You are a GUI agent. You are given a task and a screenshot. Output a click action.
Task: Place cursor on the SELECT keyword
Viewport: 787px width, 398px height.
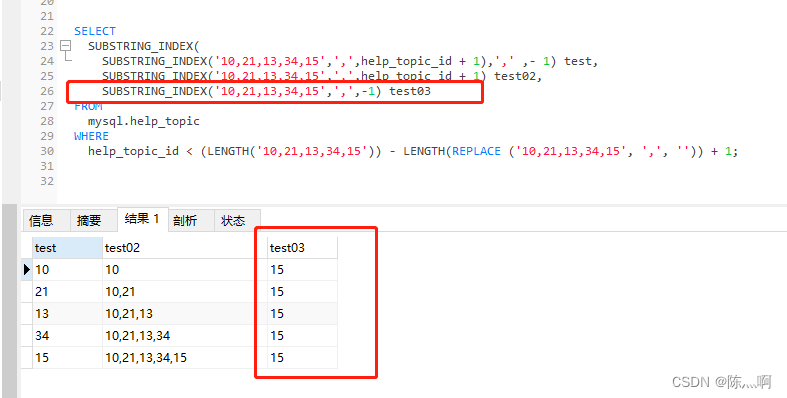[x=95, y=31]
